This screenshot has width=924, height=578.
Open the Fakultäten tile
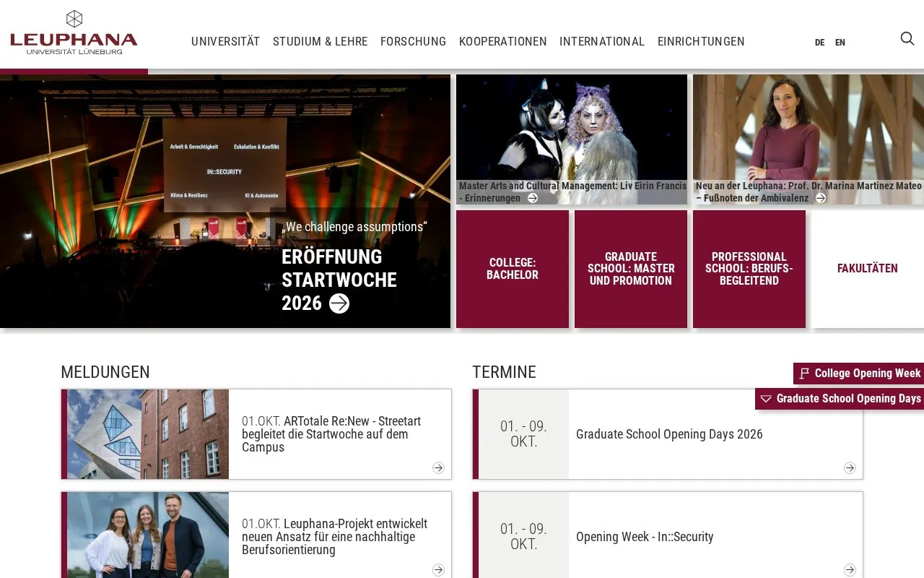point(868,269)
